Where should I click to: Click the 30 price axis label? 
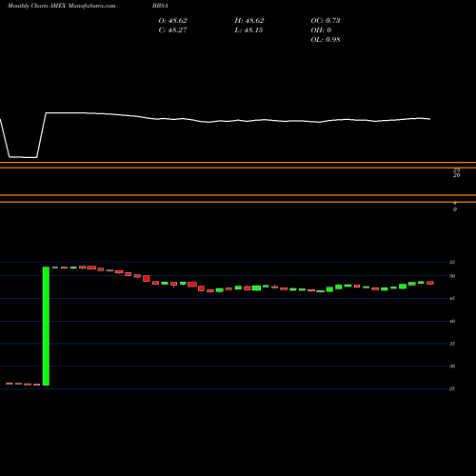(452, 367)
